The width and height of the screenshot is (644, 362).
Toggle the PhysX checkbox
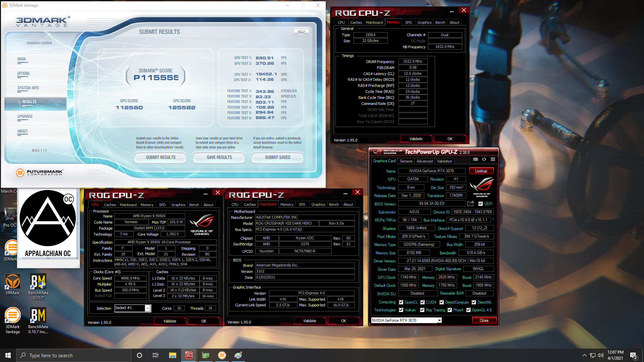[x=449, y=310]
